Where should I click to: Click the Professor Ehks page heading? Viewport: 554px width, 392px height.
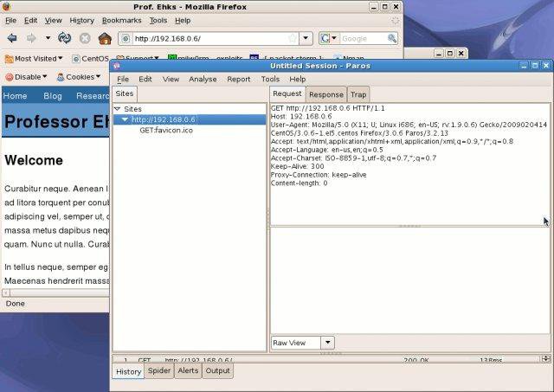point(56,121)
